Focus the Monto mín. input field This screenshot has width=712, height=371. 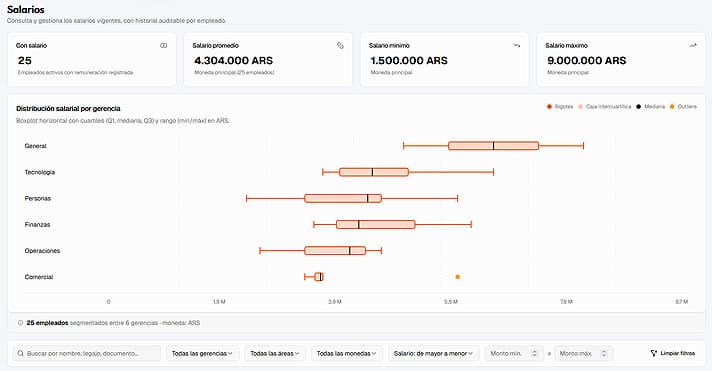click(x=514, y=353)
